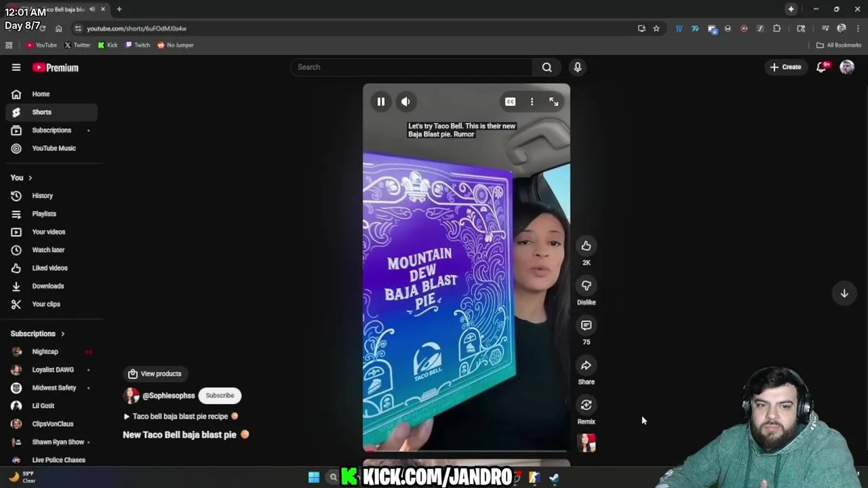Open Subscriptions in the sidebar
The image size is (868, 488).
(52, 130)
